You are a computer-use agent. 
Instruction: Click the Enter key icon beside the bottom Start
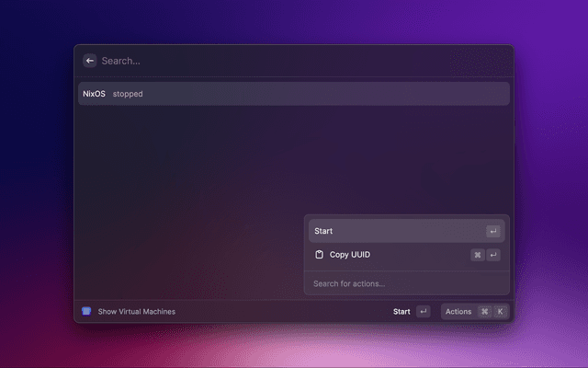pos(423,312)
